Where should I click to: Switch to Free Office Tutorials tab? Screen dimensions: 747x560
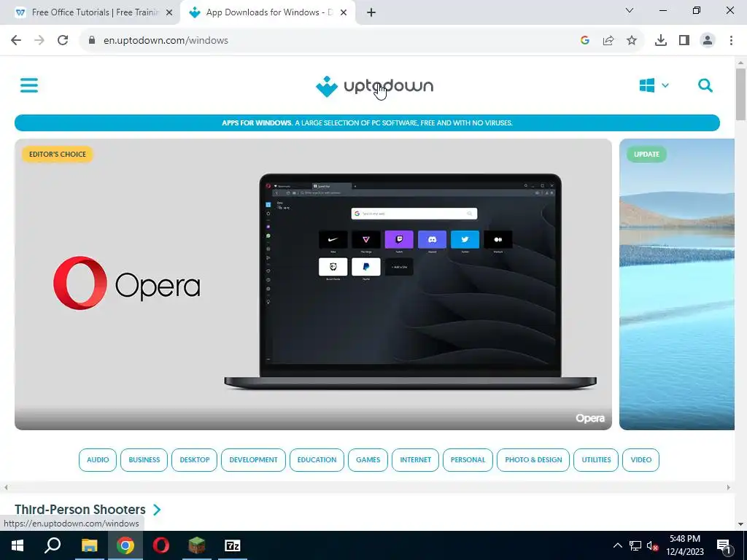click(90, 12)
